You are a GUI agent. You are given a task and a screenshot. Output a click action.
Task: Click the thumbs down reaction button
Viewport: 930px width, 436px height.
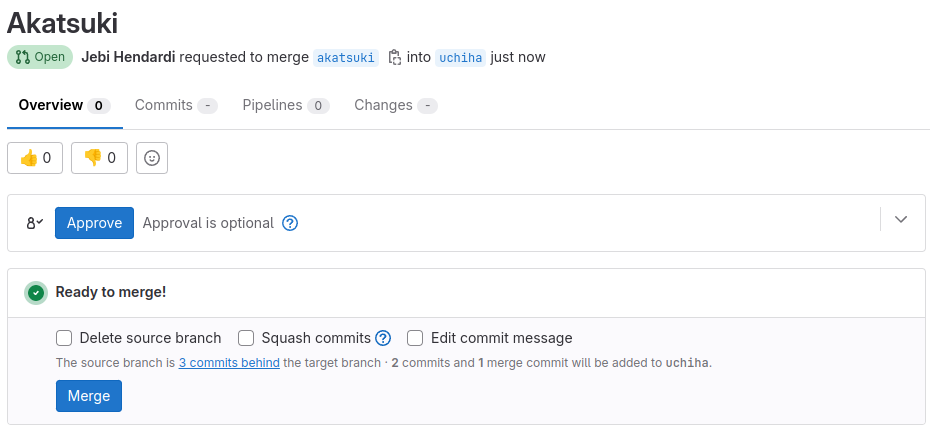point(99,158)
